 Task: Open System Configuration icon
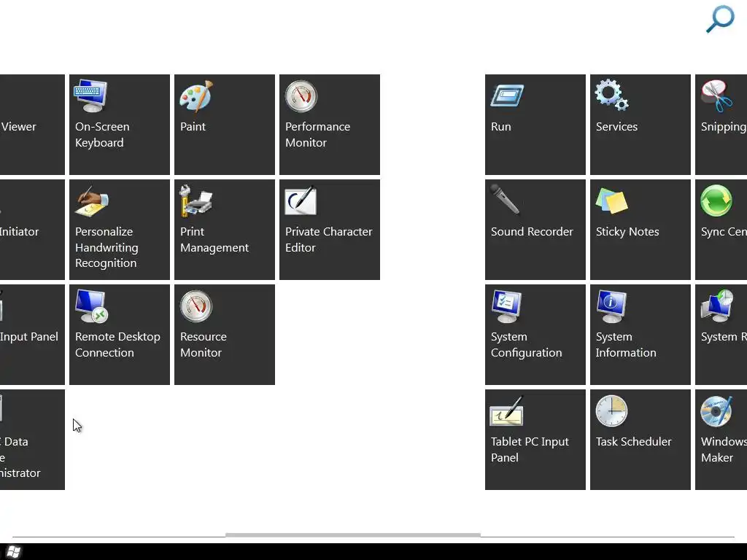(x=507, y=306)
